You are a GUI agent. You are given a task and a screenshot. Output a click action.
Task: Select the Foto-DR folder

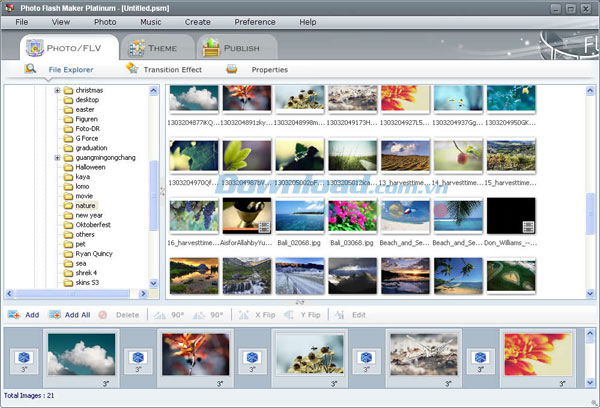tap(82, 129)
